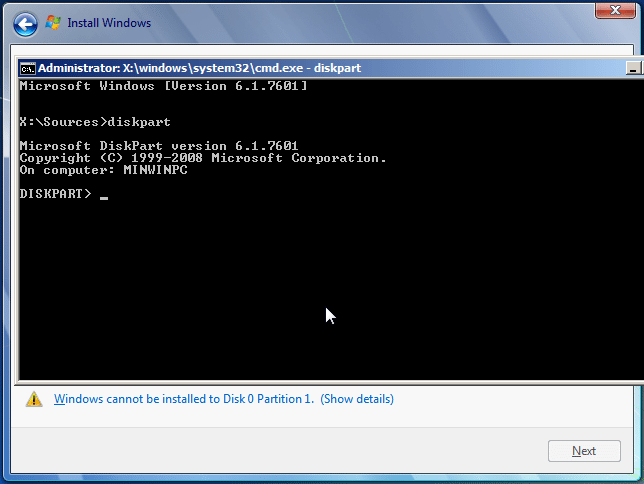Click the Copyright 1999-2008 Microsoft Corporation line
The width and height of the screenshot is (644, 484).
click(203, 158)
